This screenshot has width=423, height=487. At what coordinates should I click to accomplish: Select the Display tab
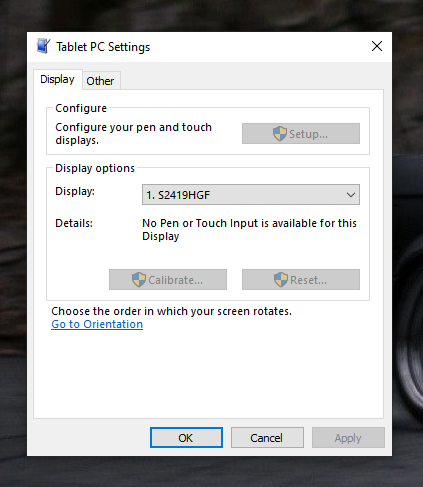[58, 79]
